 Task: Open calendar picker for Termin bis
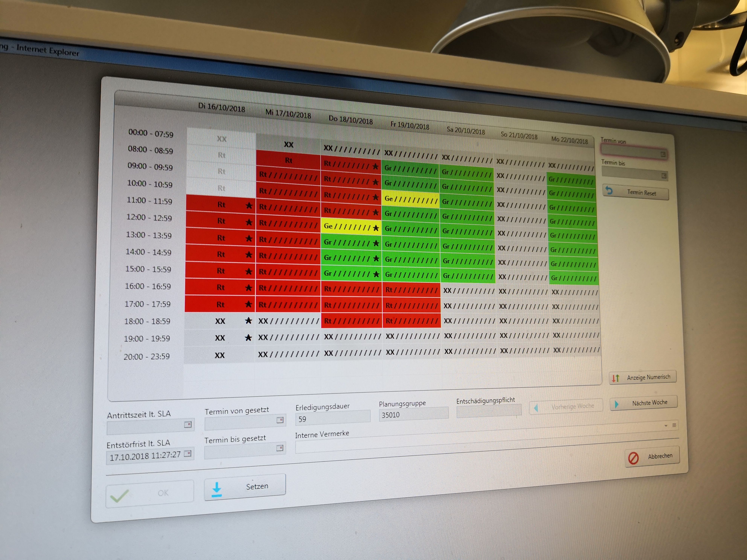pos(664,176)
